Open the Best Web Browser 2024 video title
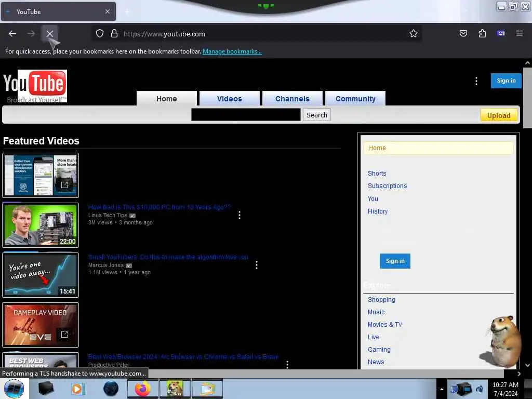Viewport: 532px width, 399px height. 183,356
